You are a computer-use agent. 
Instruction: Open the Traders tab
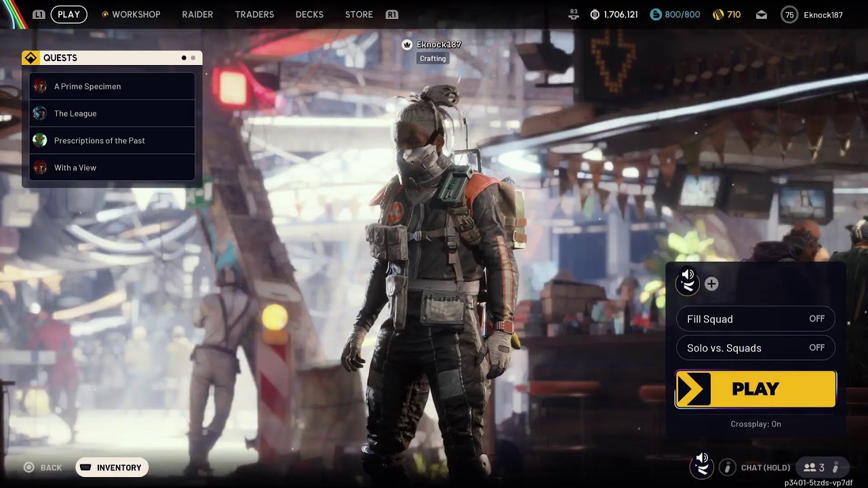tap(254, 14)
